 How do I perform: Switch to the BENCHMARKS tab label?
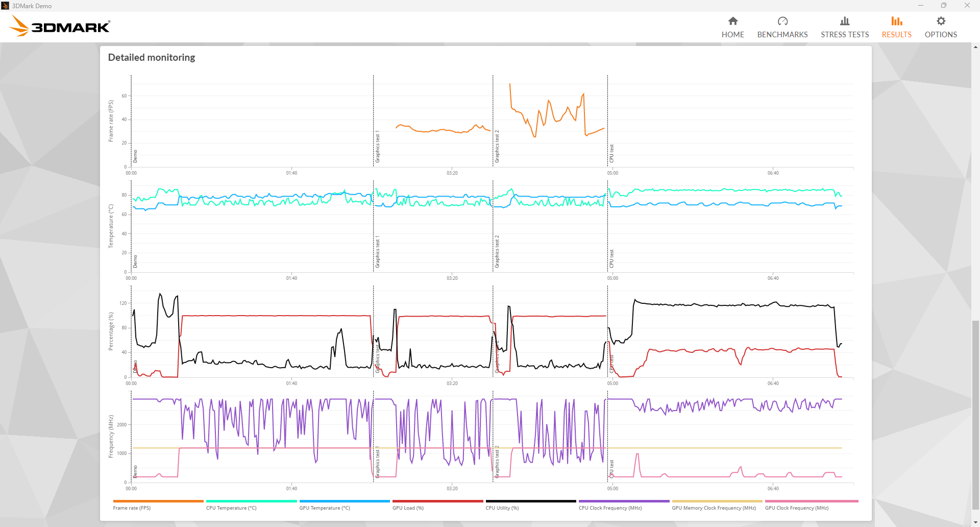pyautogui.click(x=782, y=35)
